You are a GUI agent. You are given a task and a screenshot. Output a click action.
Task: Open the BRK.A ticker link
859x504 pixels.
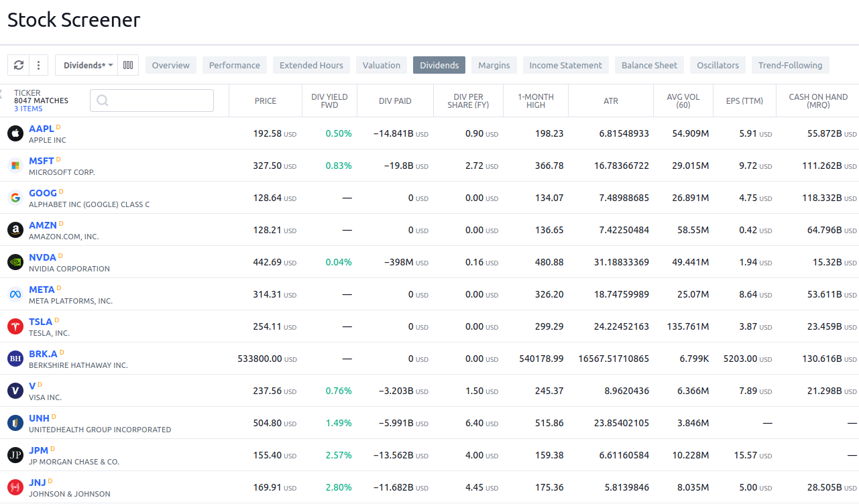click(x=43, y=354)
